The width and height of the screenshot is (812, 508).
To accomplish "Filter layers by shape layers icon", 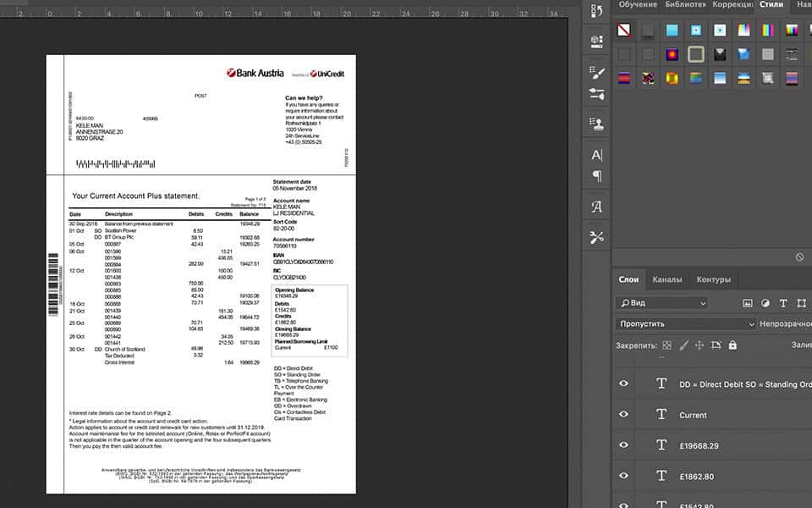I will 802,303.
